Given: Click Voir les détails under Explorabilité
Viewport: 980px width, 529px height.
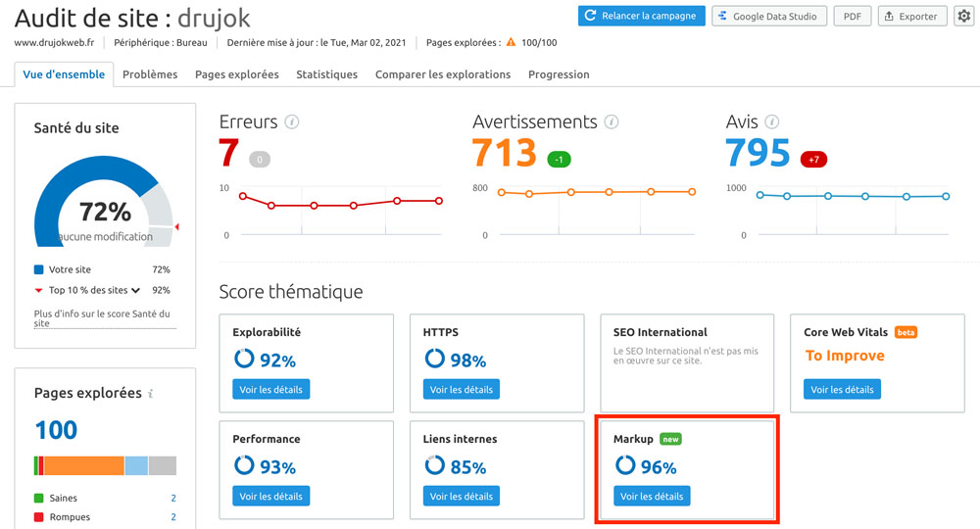Looking at the screenshot, I should tap(270, 389).
